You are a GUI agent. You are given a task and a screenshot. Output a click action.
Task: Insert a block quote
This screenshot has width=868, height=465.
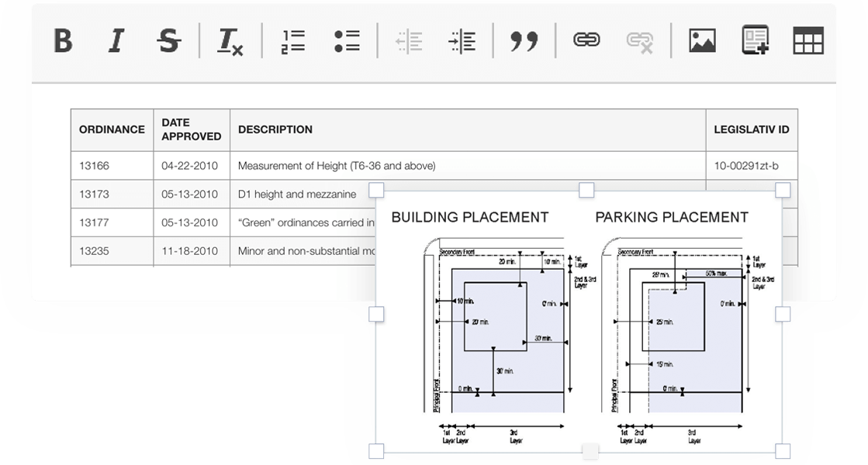(524, 42)
